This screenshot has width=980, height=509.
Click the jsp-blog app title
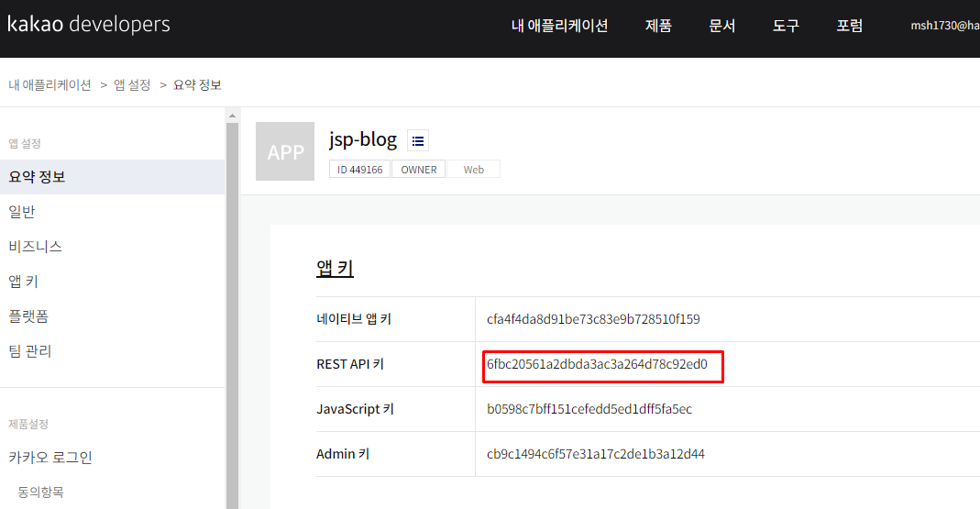(x=363, y=139)
